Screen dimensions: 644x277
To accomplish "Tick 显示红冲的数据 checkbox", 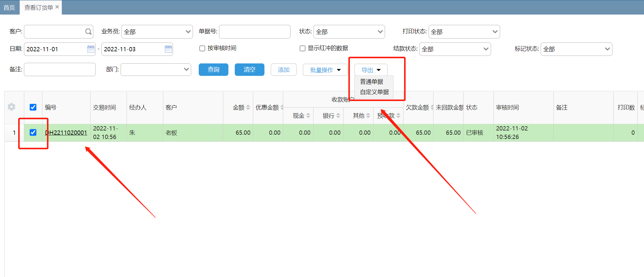I will click(302, 49).
